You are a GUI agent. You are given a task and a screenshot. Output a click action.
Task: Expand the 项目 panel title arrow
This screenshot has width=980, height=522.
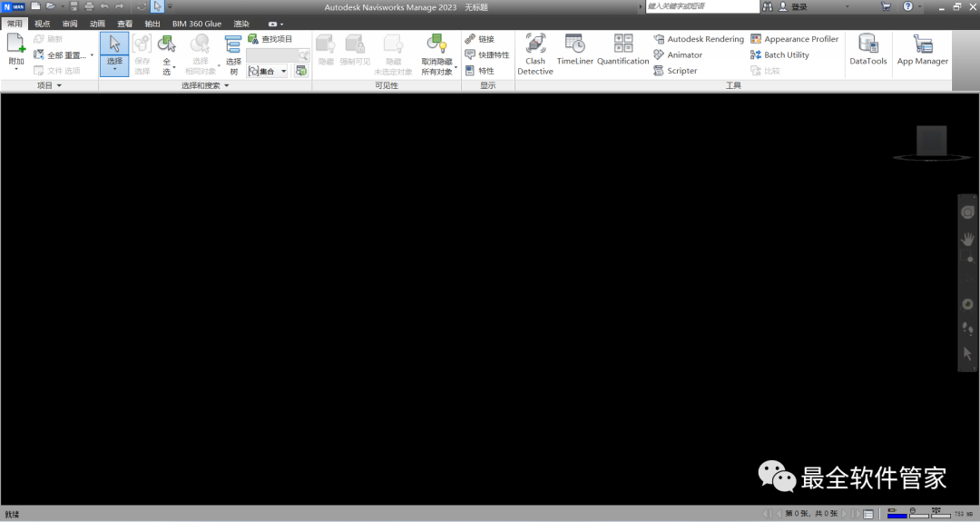click(x=59, y=85)
